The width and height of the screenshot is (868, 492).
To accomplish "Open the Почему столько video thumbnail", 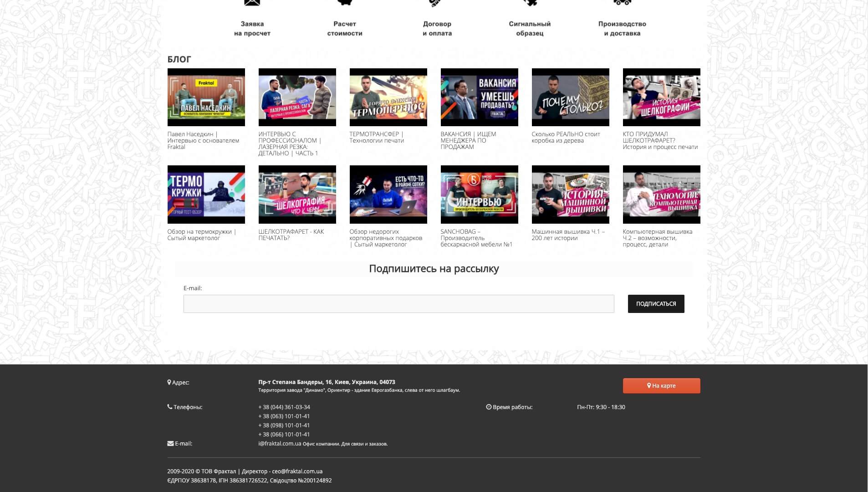I will (570, 97).
